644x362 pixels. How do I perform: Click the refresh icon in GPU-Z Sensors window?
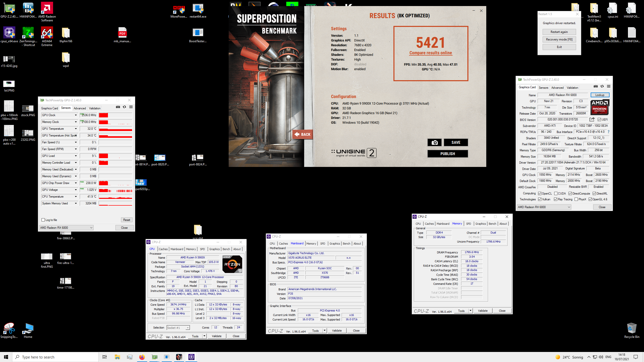(x=124, y=107)
